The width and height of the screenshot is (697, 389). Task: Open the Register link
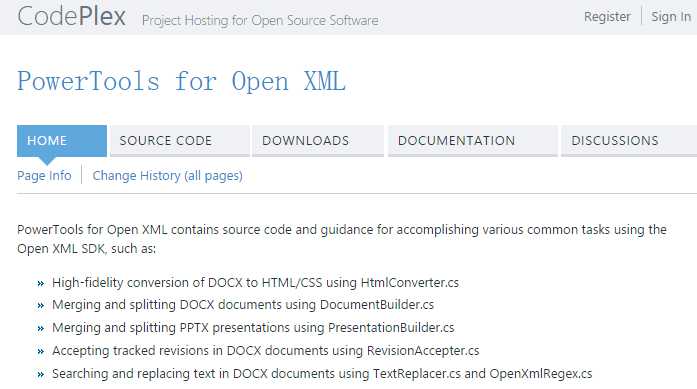tap(607, 16)
